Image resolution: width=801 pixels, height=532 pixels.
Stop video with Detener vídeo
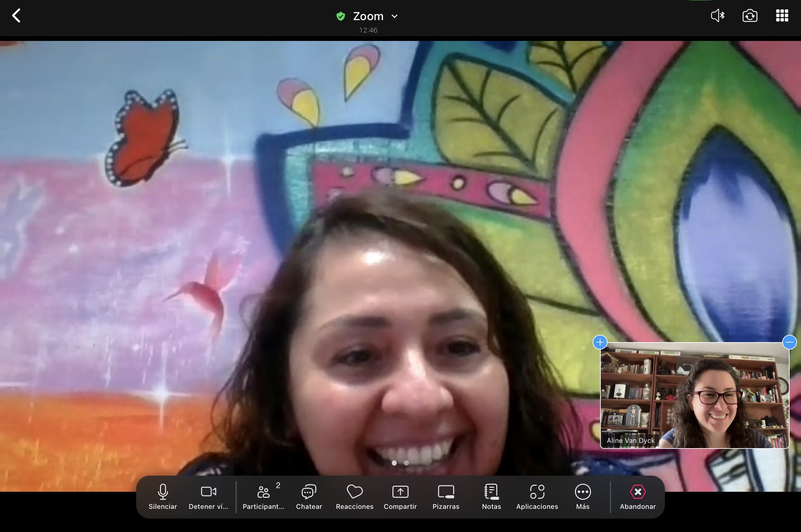pos(208,497)
